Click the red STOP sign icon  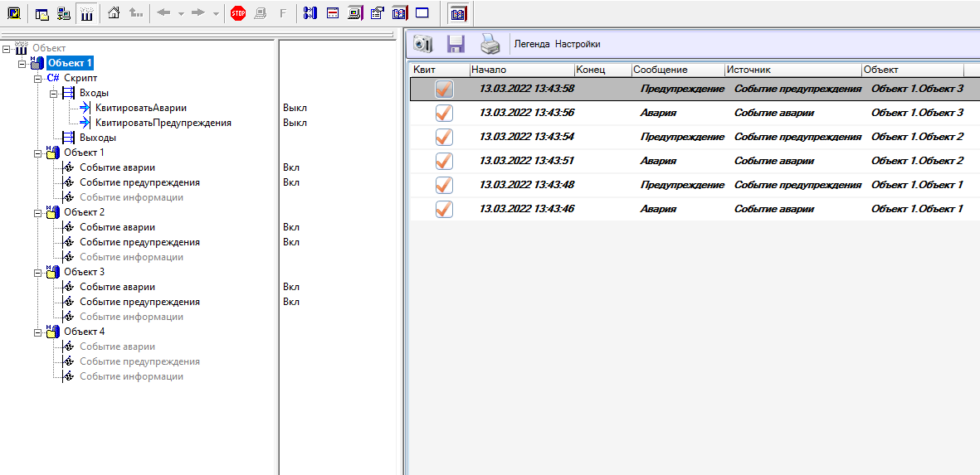pos(238,13)
